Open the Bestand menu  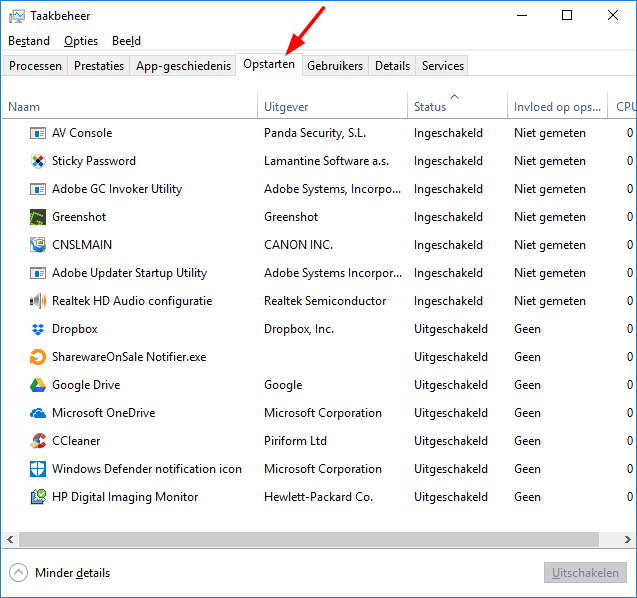point(29,41)
